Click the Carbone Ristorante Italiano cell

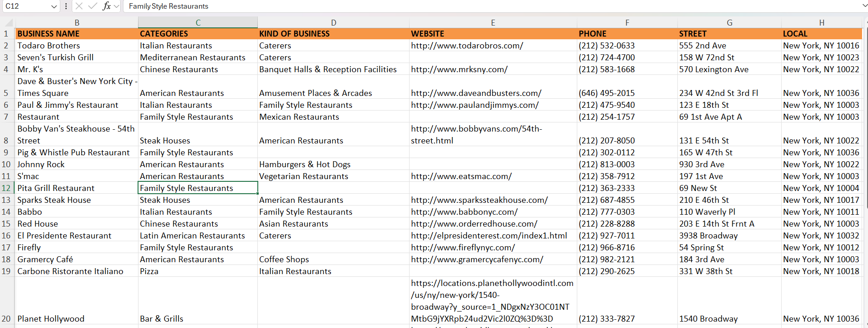click(77, 271)
